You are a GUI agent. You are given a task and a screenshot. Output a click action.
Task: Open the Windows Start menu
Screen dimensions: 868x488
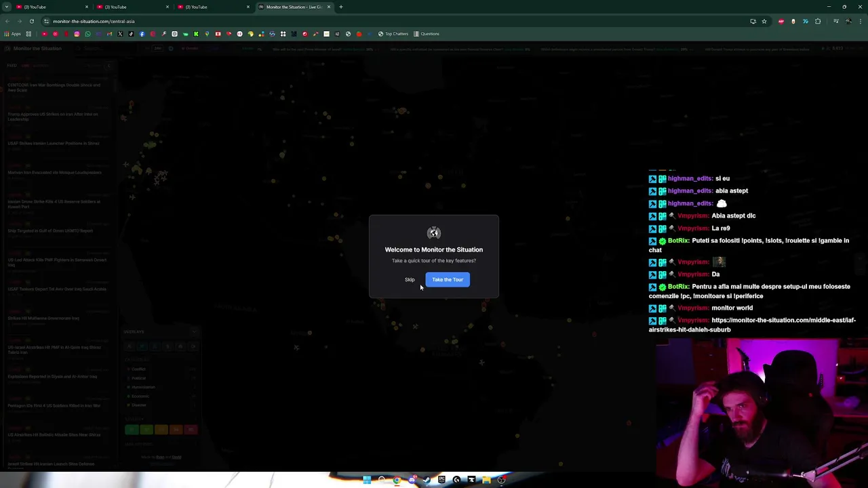tap(367, 480)
